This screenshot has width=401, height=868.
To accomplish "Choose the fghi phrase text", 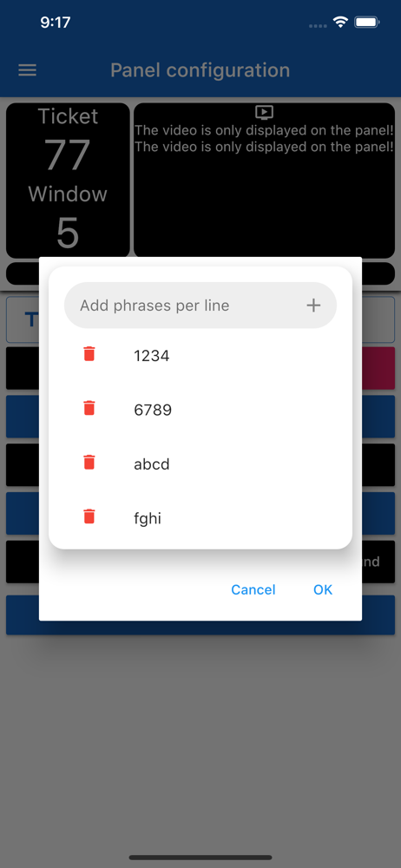I will [148, 519].
